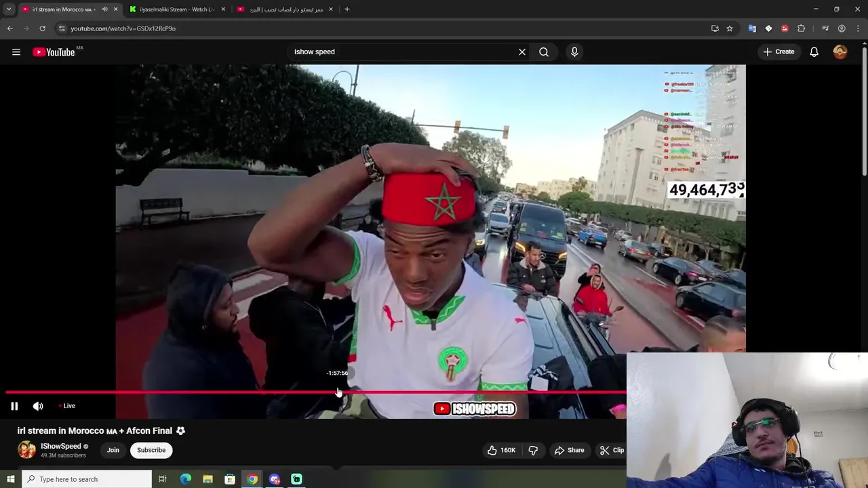
Task: Close the ilyaselmaliki Stream tab
Action: [x=223, y=9]
